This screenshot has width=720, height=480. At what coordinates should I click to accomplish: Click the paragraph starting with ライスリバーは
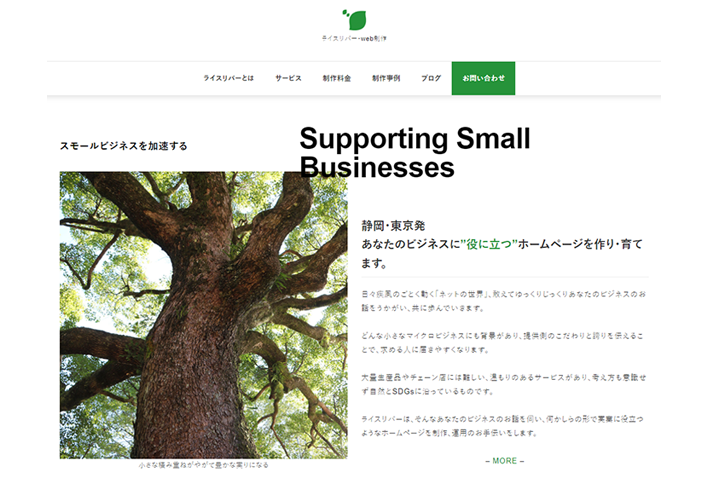point(502,426)
